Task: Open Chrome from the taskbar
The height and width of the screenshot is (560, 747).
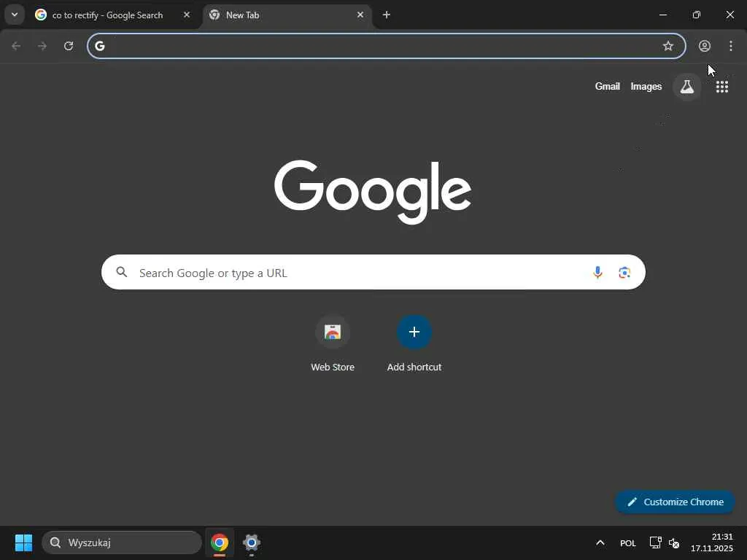Action: pyautogui.click(x=220, y=542)
